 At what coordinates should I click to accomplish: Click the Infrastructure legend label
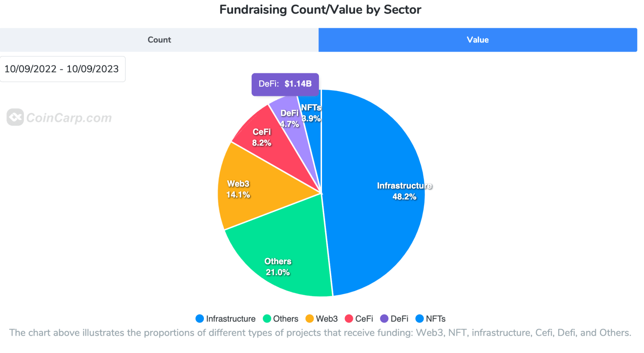[x=231, y=319]
